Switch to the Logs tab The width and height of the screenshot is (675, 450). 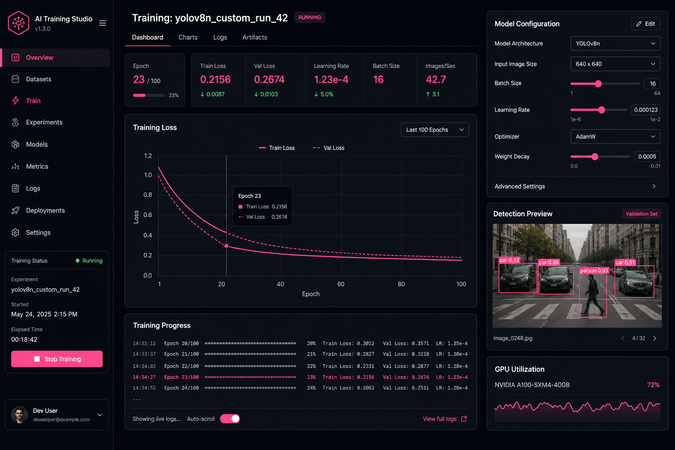pyautogui.click(x=220, y=37)
